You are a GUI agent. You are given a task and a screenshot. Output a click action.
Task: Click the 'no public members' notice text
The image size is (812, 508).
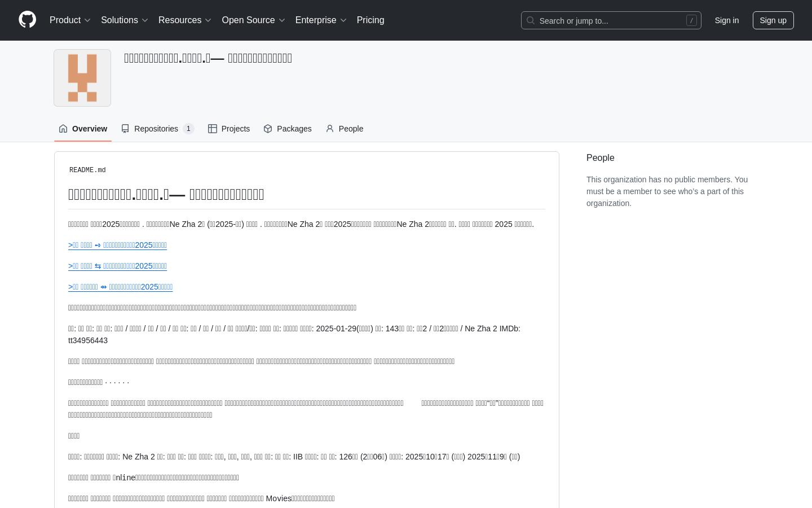point(667,191)
